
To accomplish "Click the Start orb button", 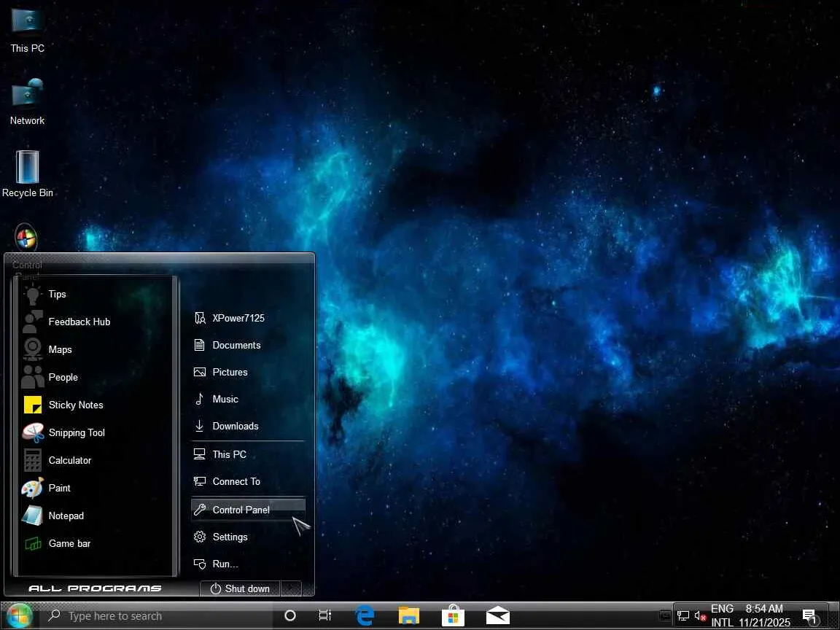I will (17, 615).
